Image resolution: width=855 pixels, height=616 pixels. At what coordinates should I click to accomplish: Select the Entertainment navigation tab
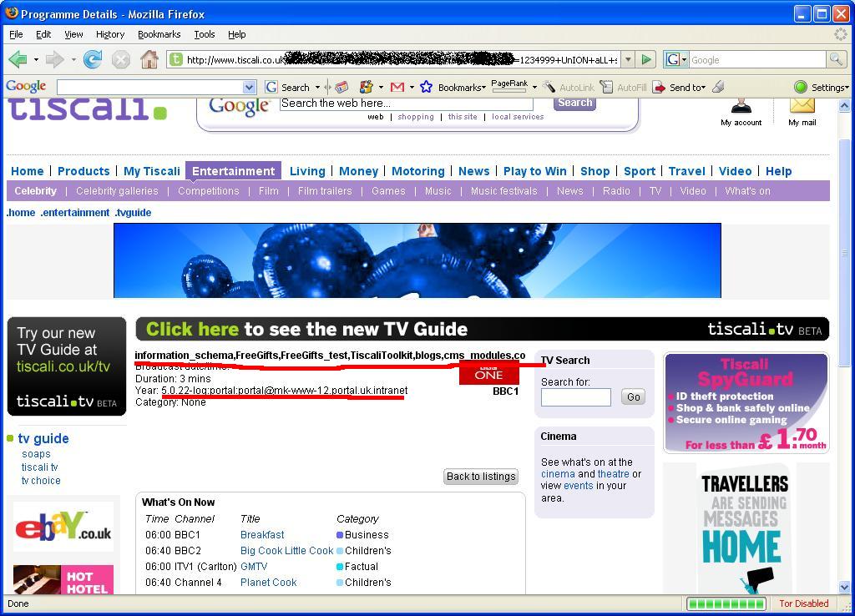234,171
